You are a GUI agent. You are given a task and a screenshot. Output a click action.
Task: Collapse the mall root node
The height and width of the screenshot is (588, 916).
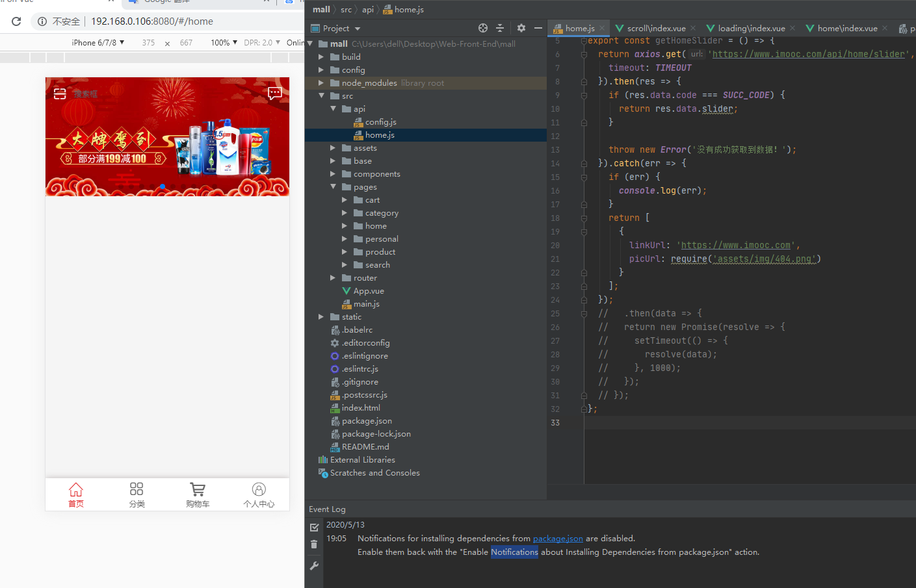[x=310, y=44]
